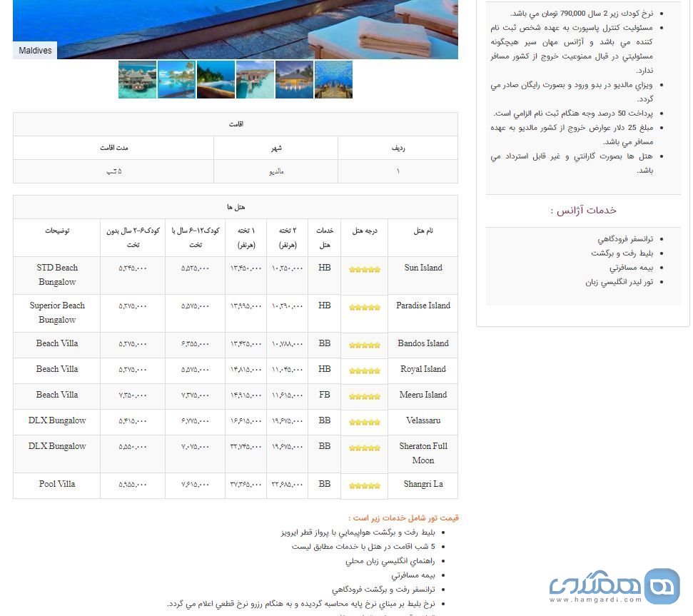
Task: Open the overwater bungalows thumbnail
Action: [138, 79]
